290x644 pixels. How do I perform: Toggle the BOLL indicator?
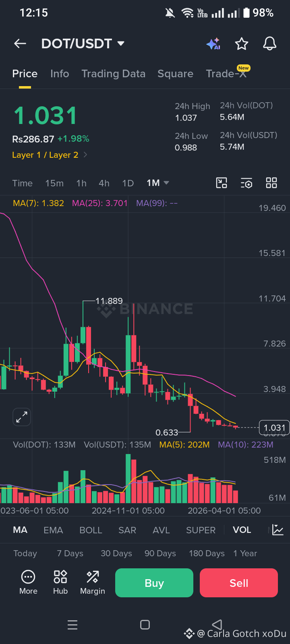91,530
